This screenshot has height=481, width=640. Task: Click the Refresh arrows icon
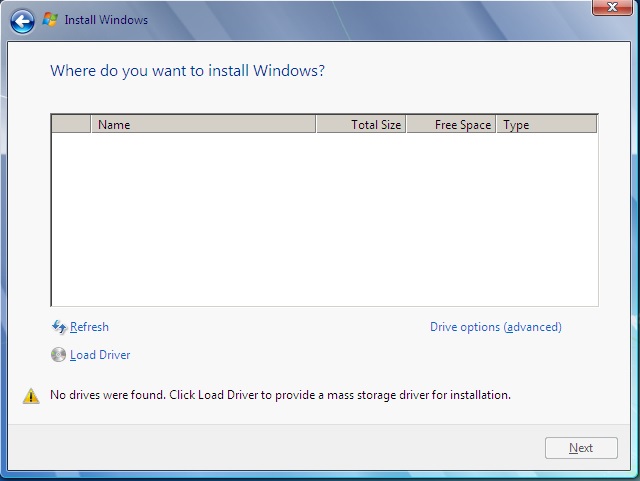tap(58, 327)
